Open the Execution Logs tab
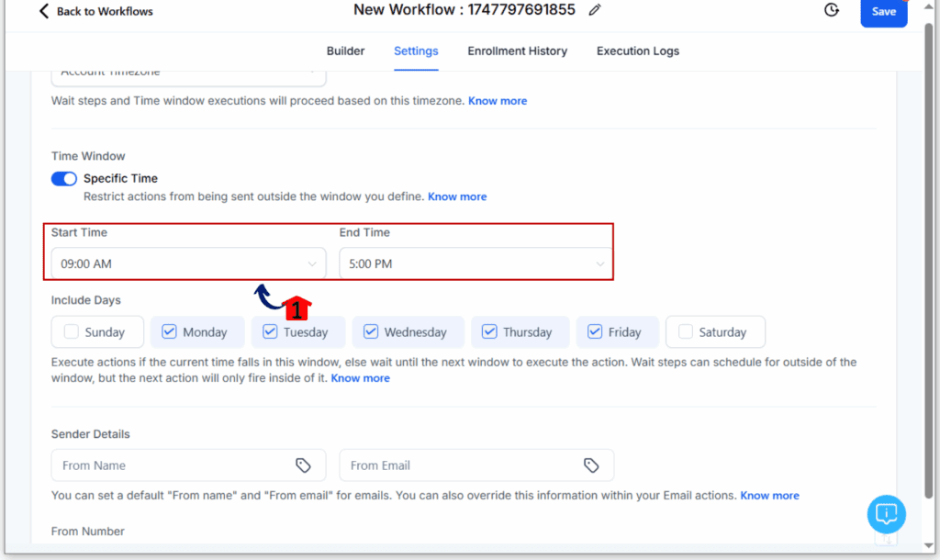This screenshot has width=940, height=560. (638, 51)
